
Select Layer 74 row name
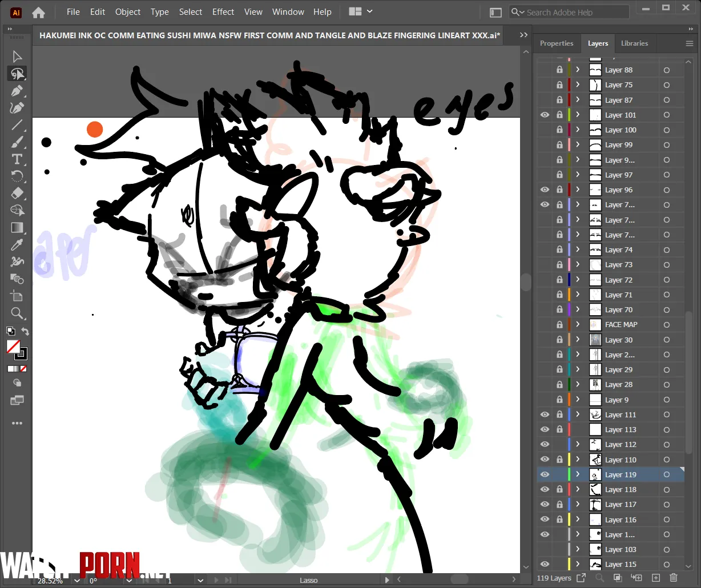click(x=619, y=249)
